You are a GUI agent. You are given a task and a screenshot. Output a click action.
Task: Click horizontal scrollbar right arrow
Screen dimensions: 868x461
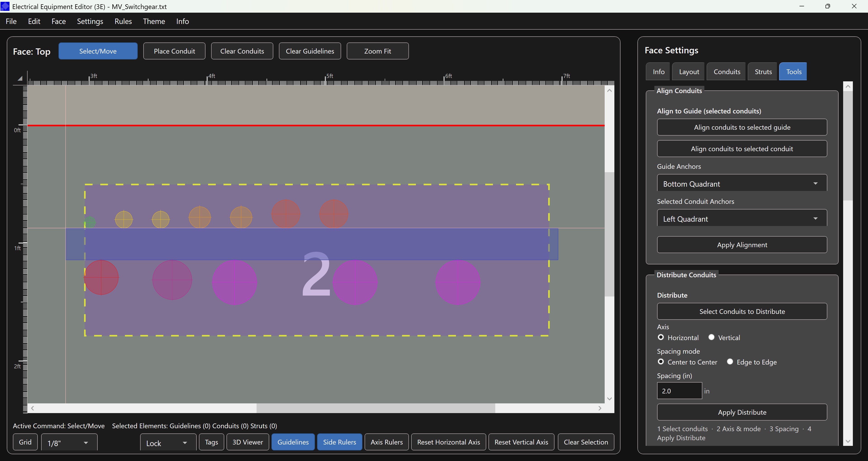pyautogui.click(x=600, y=408)
